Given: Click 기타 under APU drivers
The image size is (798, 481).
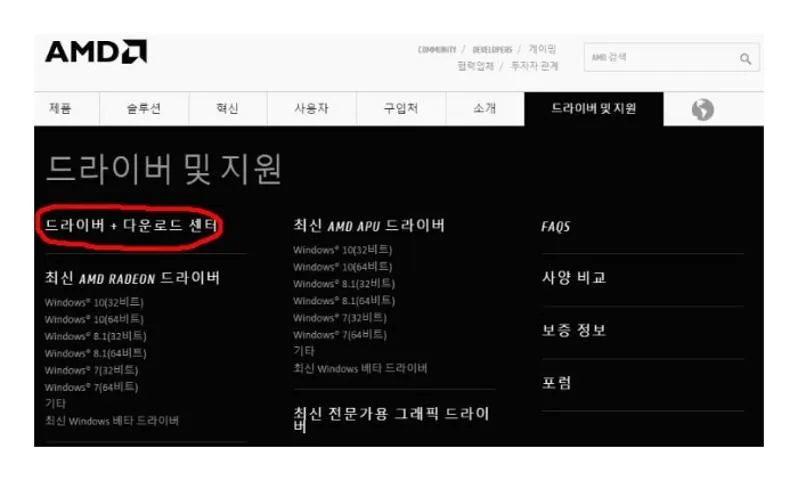Looking at the screenshot, I should (304, 351).
